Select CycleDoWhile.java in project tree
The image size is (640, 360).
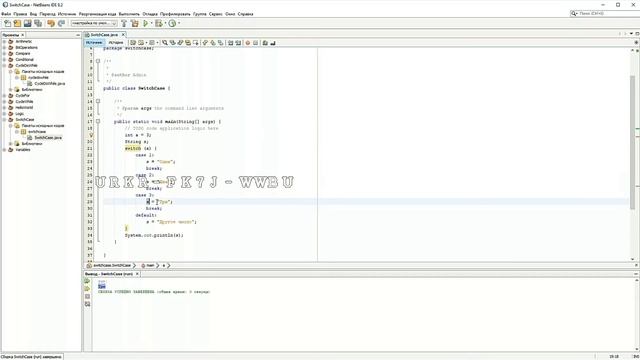[x=46, y=84]
